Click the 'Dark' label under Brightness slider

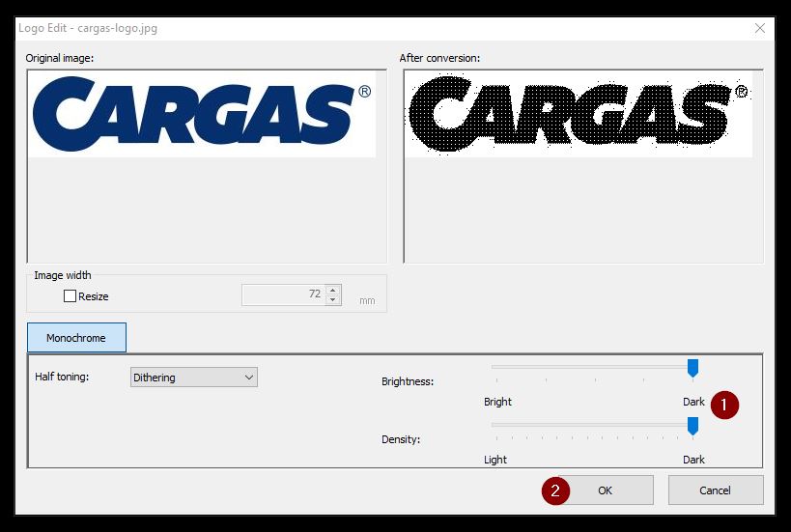[693, 402]
